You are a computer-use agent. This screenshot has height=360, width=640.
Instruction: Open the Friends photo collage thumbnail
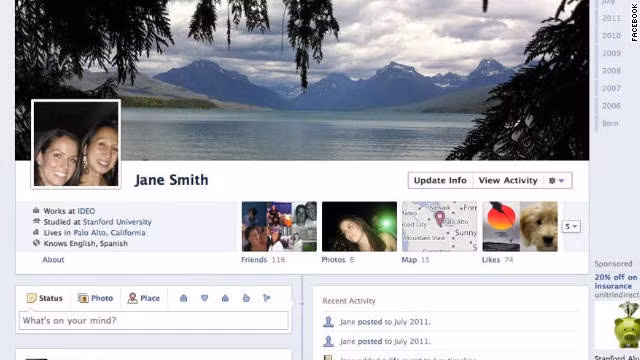(279, 227)
